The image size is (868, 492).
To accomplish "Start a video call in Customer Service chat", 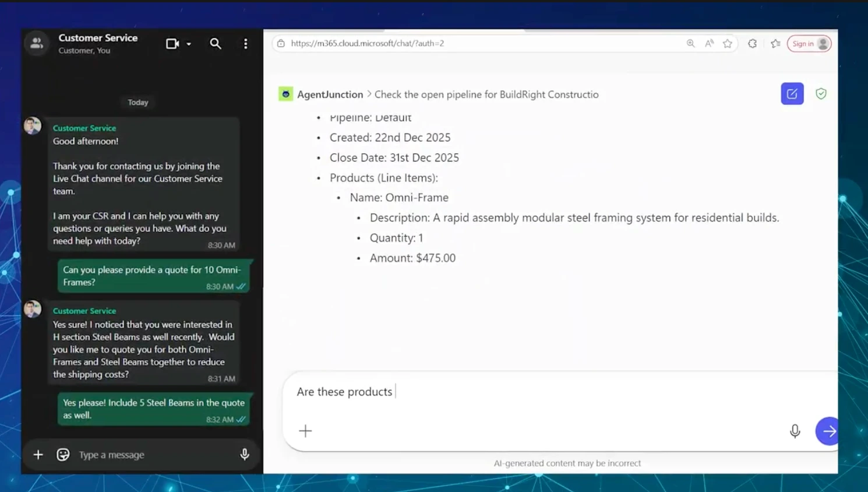I will tap(172, 44).
